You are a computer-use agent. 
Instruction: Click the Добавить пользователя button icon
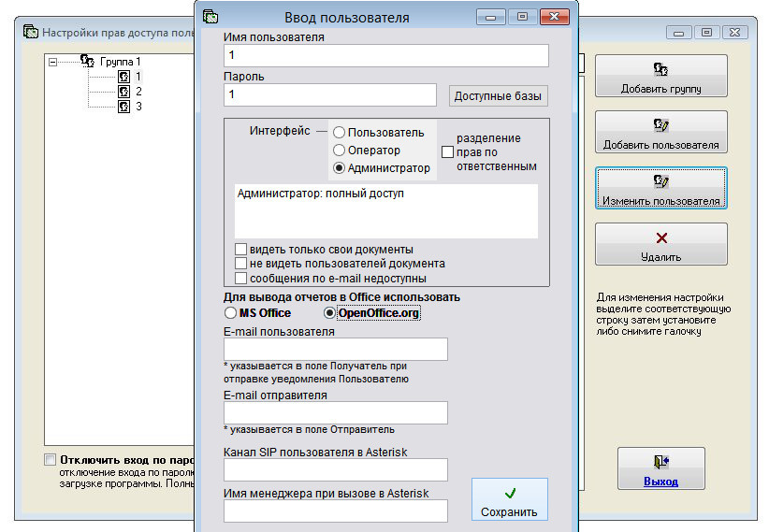660,125
